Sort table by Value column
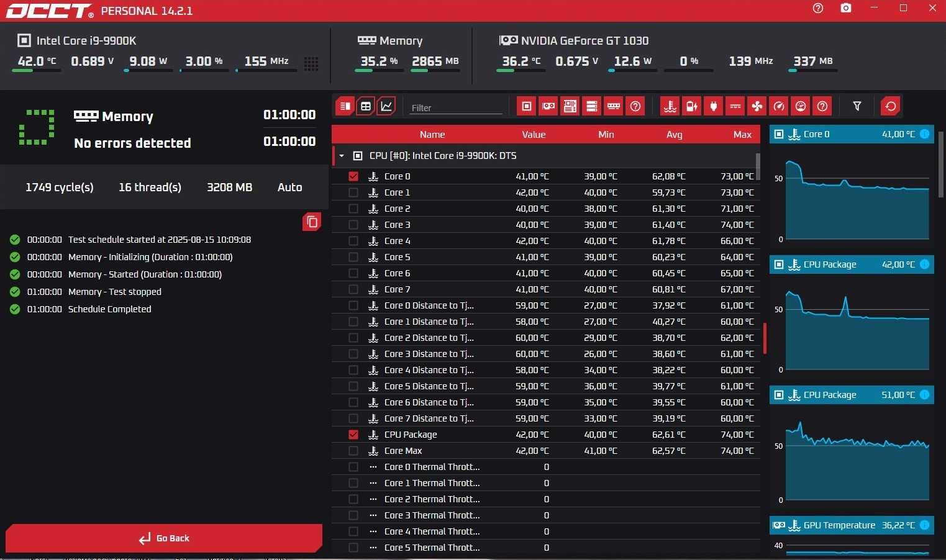The image size is (946, 560). 534,135
